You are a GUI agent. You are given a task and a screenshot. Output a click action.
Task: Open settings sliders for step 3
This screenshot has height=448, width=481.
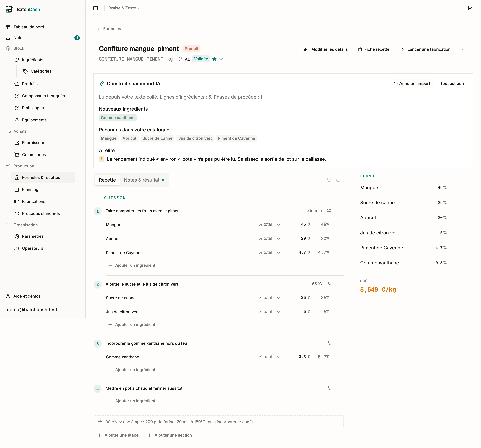(x=329, y=343)
